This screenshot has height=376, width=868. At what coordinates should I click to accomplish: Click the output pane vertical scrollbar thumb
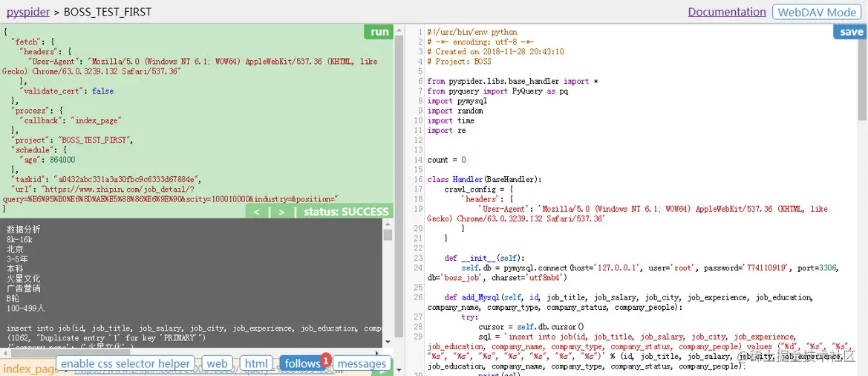click(388, 235)
